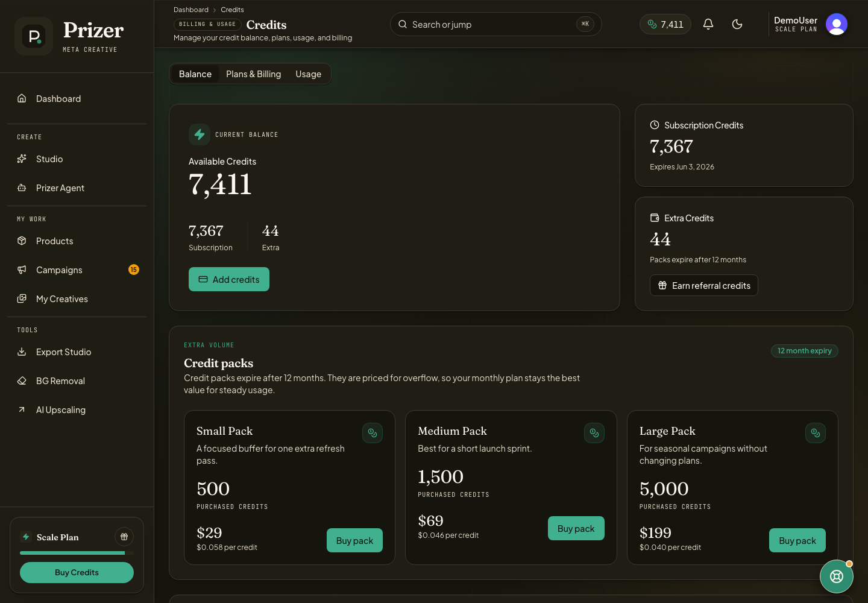Click the 7,411 credits pill in header
Viewport: 868px width, 603px height.
665,24
